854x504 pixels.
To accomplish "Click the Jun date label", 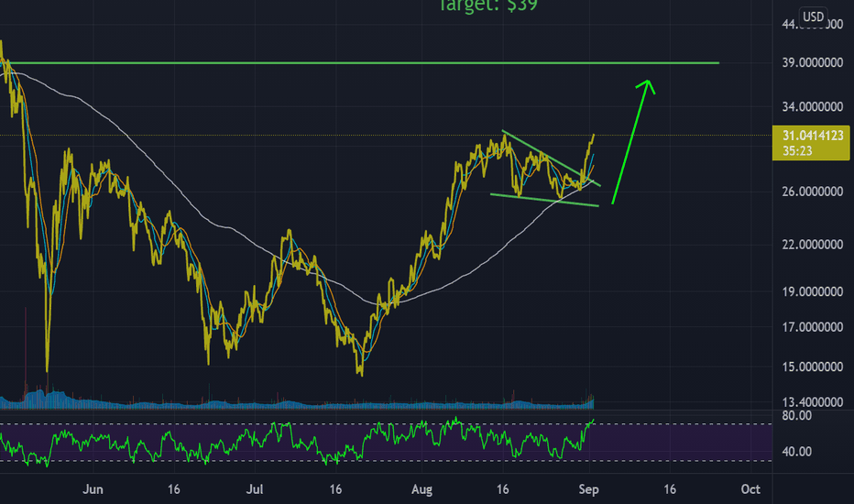I will click(x=93, y=489).
